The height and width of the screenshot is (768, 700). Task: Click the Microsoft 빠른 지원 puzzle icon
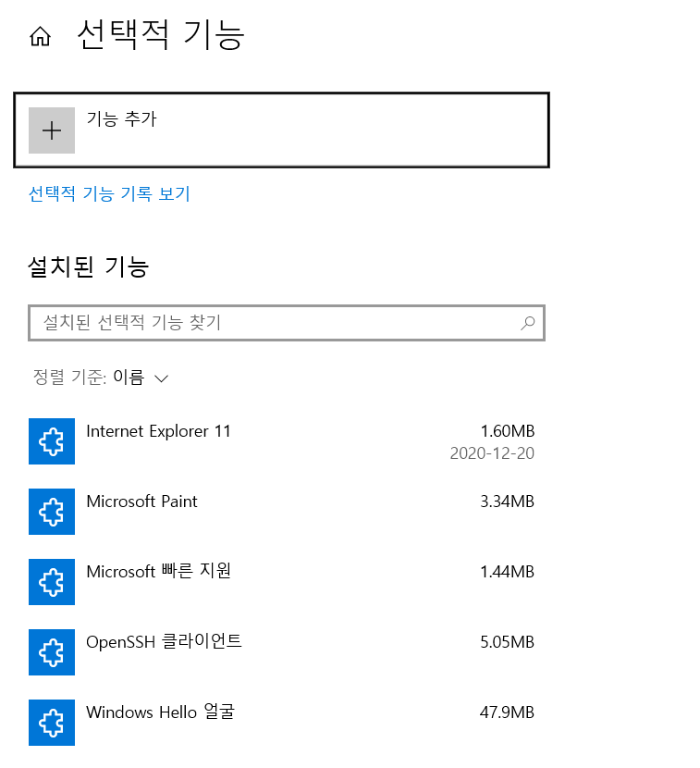coord(52,582)
